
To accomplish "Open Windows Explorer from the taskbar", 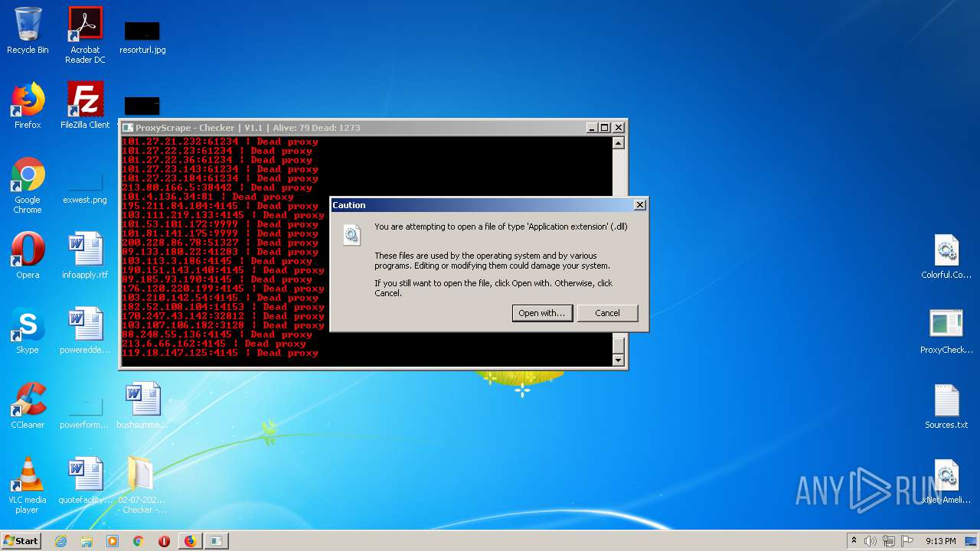I will click(x=87, y=541).
